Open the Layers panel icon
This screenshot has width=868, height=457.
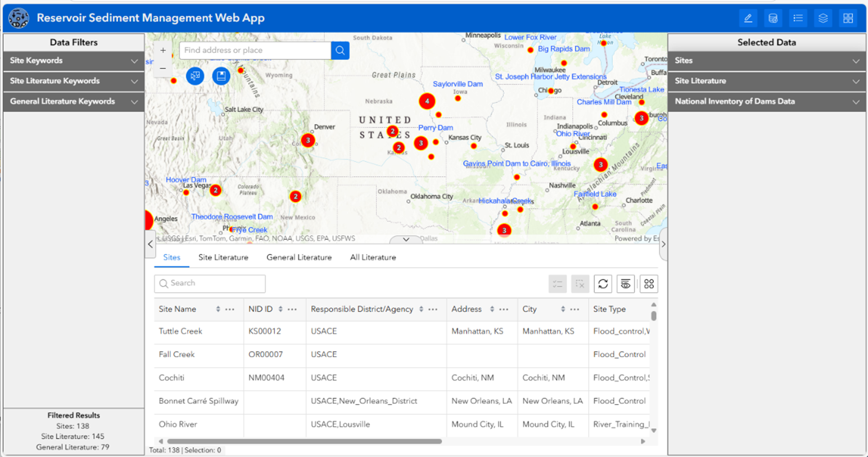[x=823, y=18]
